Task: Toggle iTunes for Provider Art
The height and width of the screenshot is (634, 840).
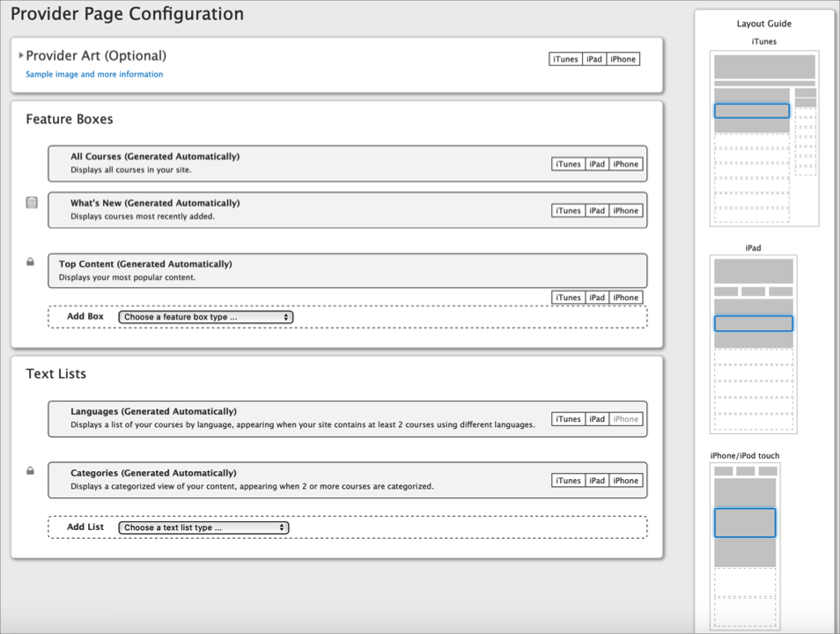Action: (x=565, y=59)
